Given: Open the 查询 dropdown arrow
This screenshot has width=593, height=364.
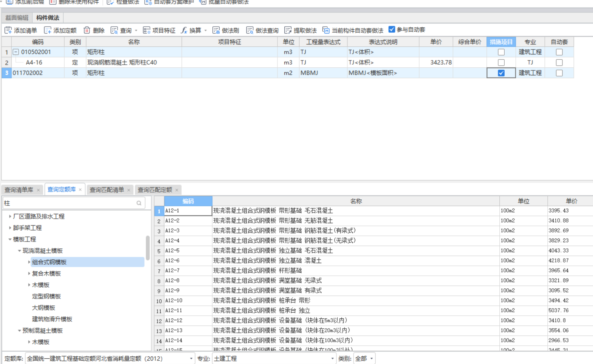Looking at the screenshot, I should 136,30.
